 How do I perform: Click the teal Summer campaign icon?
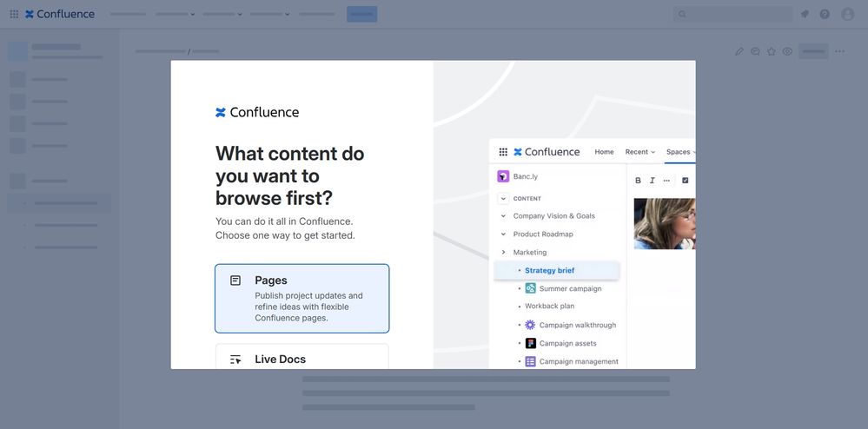pyautogui.click(x=530, y=288)
